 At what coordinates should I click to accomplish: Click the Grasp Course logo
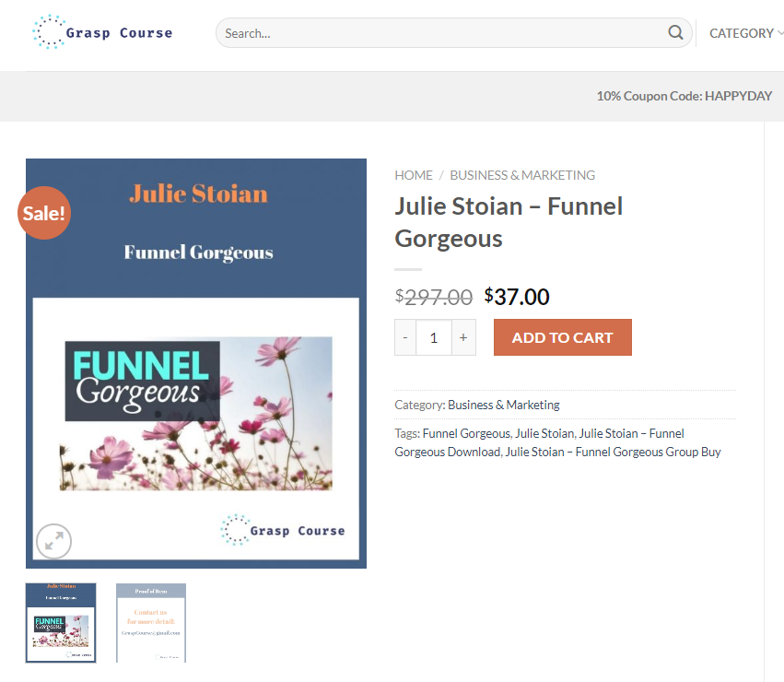pyautogui.click(x=102, y=32)
